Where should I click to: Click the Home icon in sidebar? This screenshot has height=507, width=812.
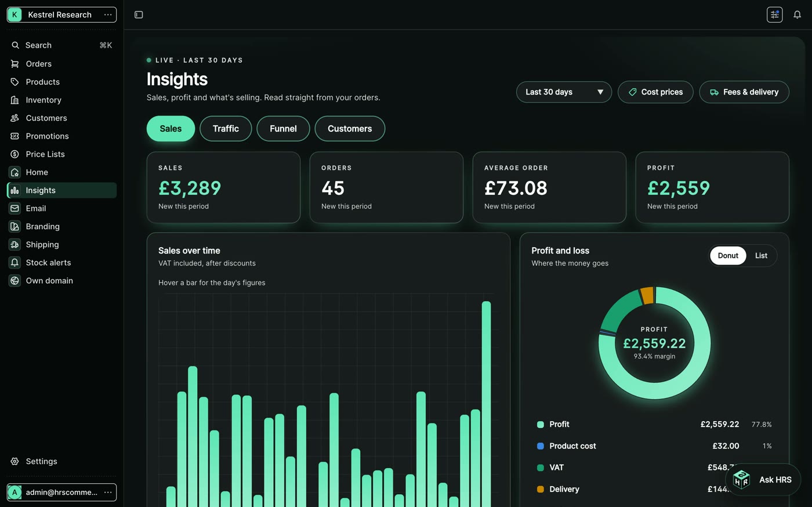click(x=15, y=172)
